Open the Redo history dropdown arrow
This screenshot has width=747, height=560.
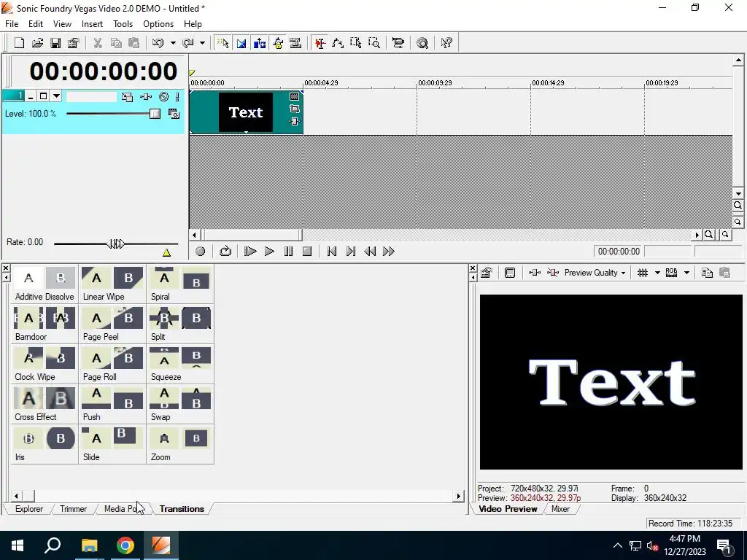coord(203,43)
